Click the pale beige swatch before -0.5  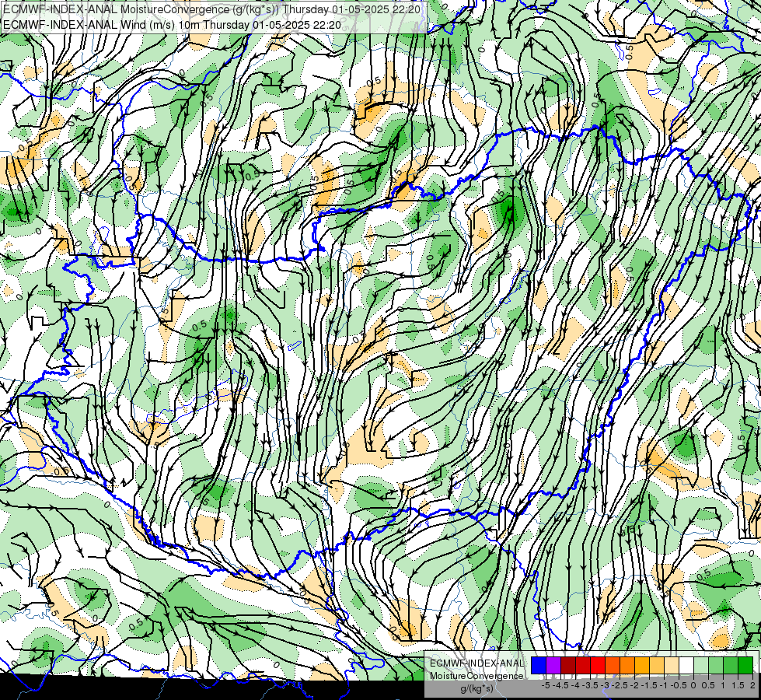click(x=671, y=666)
